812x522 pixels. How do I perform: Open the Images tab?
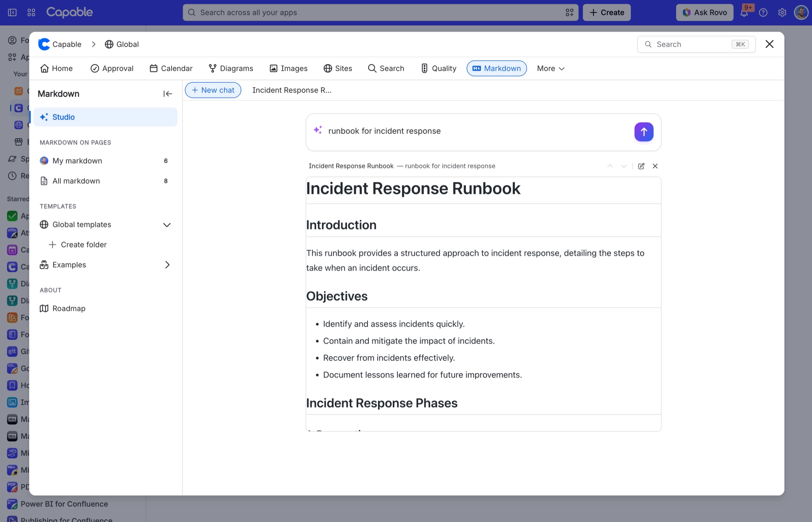pos(289,68)
